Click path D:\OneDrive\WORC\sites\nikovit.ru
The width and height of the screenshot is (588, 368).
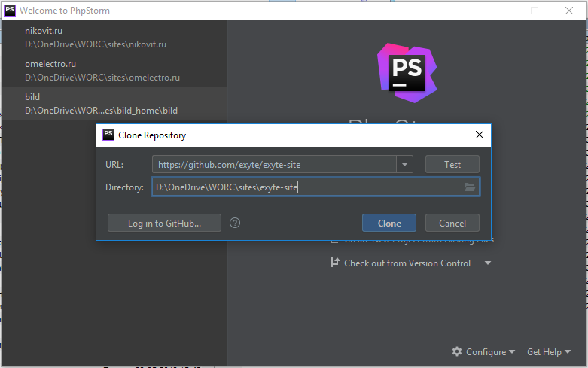[96, 44]
